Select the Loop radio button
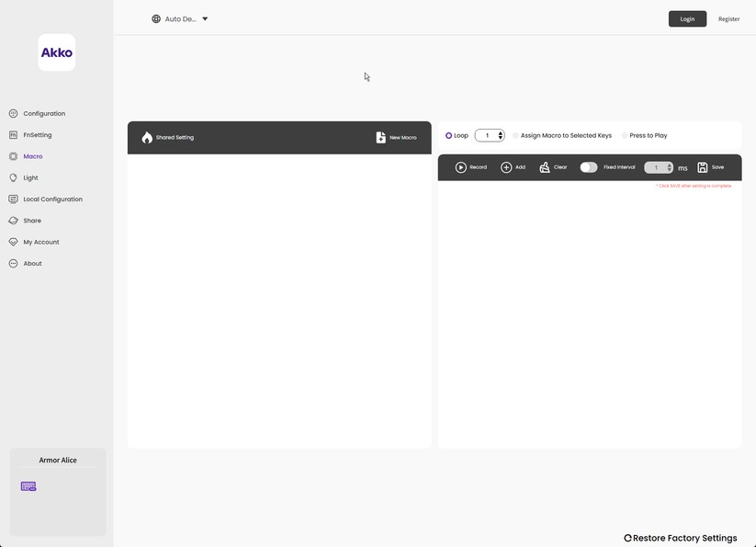This screenshot has width=756, height=547. (x=448, y=135)
